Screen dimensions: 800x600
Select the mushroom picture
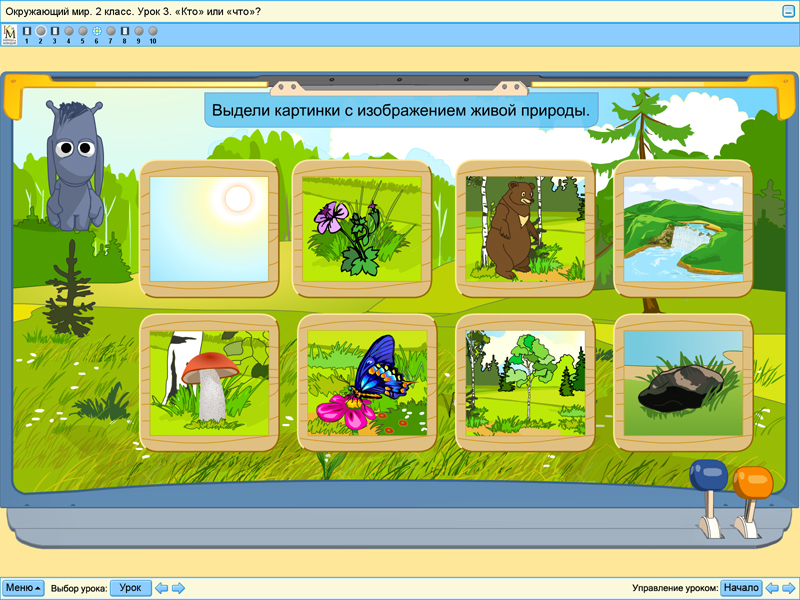pyautogui.click(x=209, y=383)
